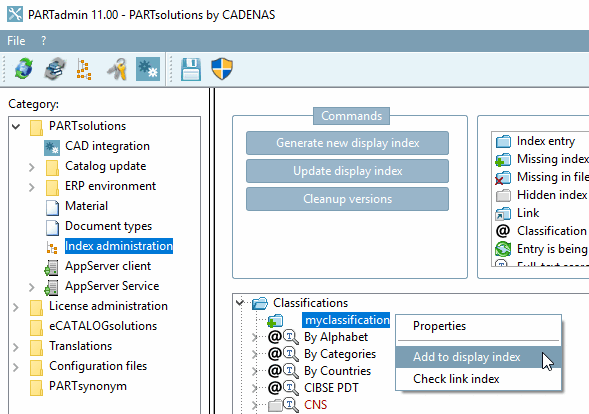Click the globe refresh toolbar icon

point(23,69)
